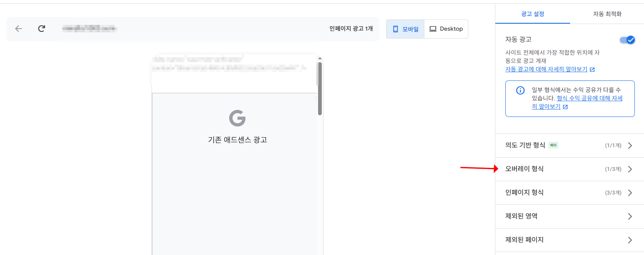
Task: Expand the 오버레이 형식 section
Action: click(570, 169)
